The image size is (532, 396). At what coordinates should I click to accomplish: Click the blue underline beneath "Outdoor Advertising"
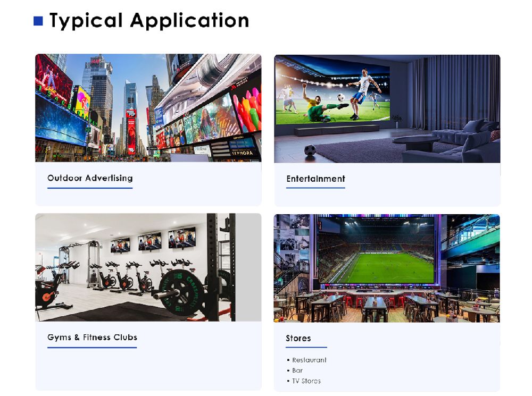[90, 188]
